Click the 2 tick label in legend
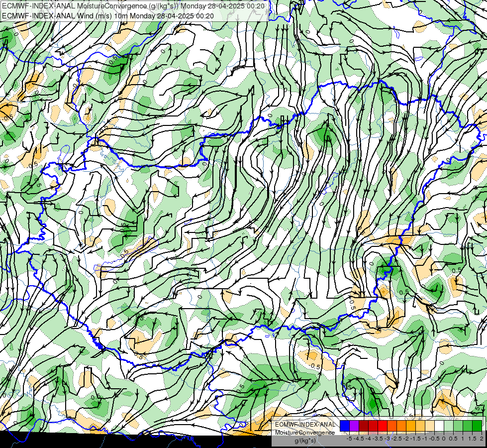487x448 pixels. coord(482,439)
